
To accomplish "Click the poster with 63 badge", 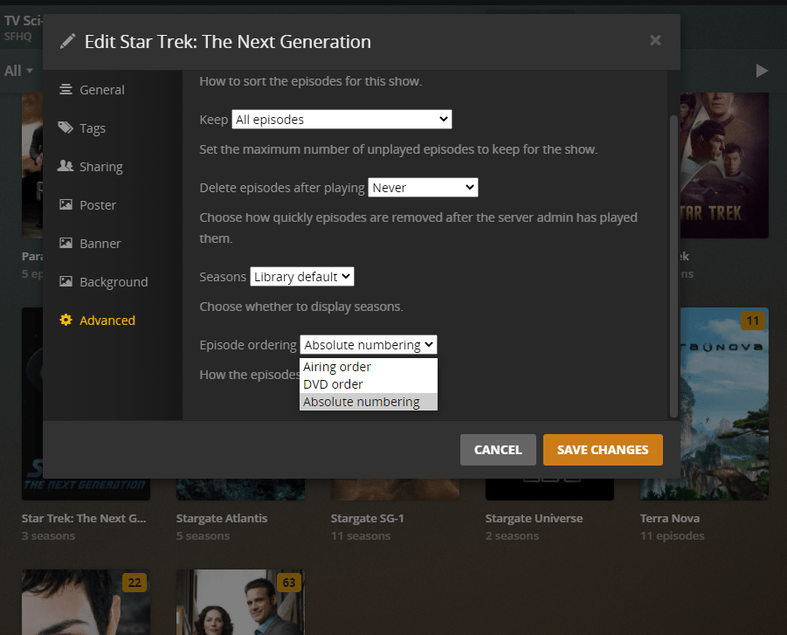I will (240, 602).
